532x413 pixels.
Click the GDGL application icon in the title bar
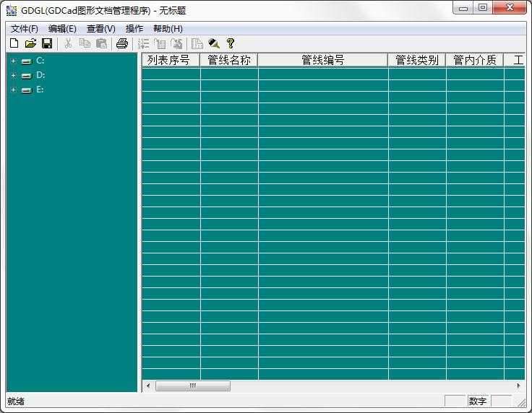point(11,11)
